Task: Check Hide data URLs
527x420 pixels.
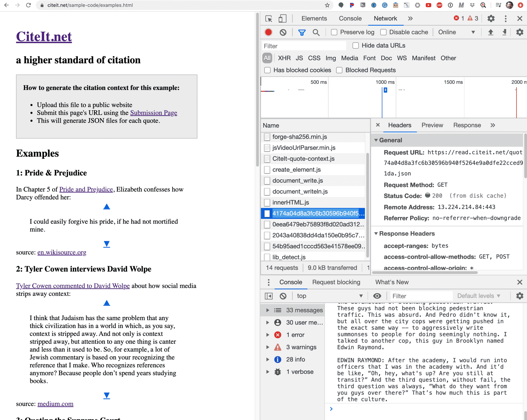Action: coord(356,46)
